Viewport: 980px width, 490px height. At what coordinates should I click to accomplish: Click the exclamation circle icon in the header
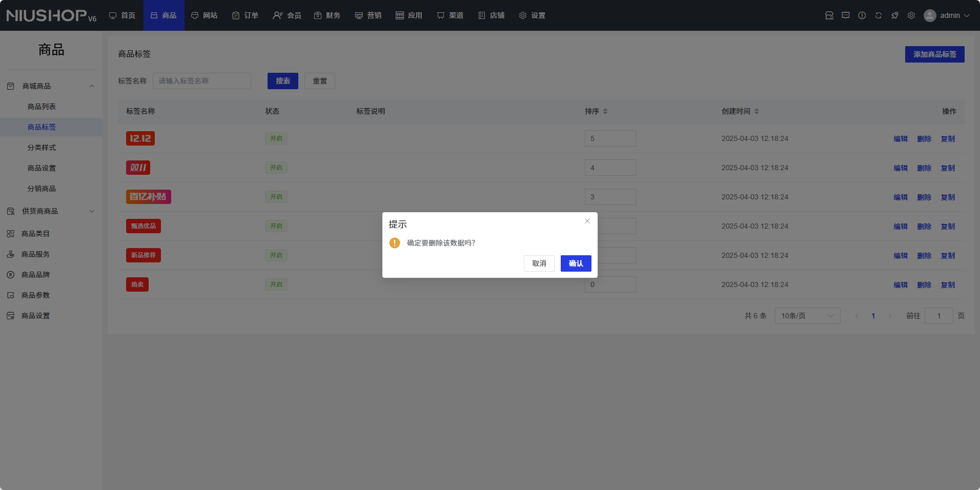pyautogui.click(x=862, y=15)
